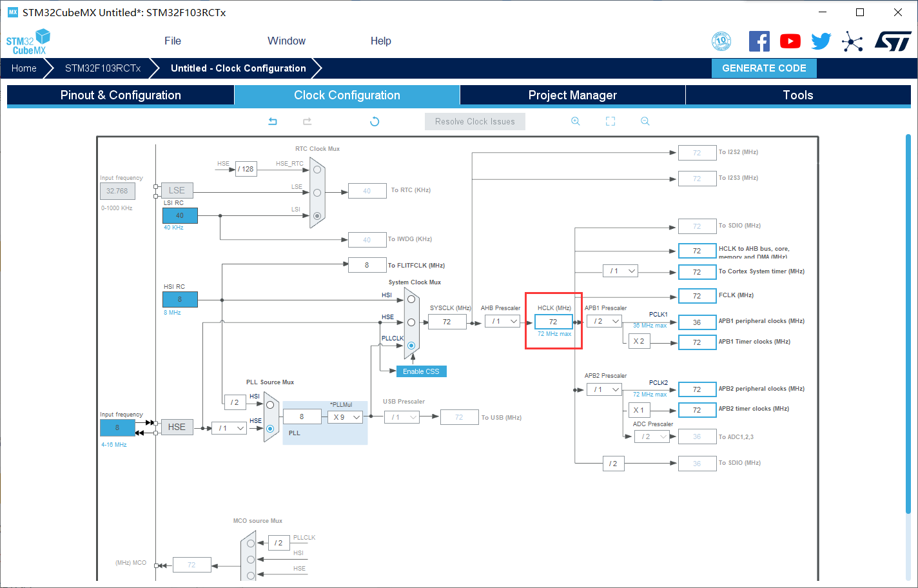This screenshot has width=918, height=588.
Task: Select LSE in RTC Clock Mux
Action: (x=317, y=193)
